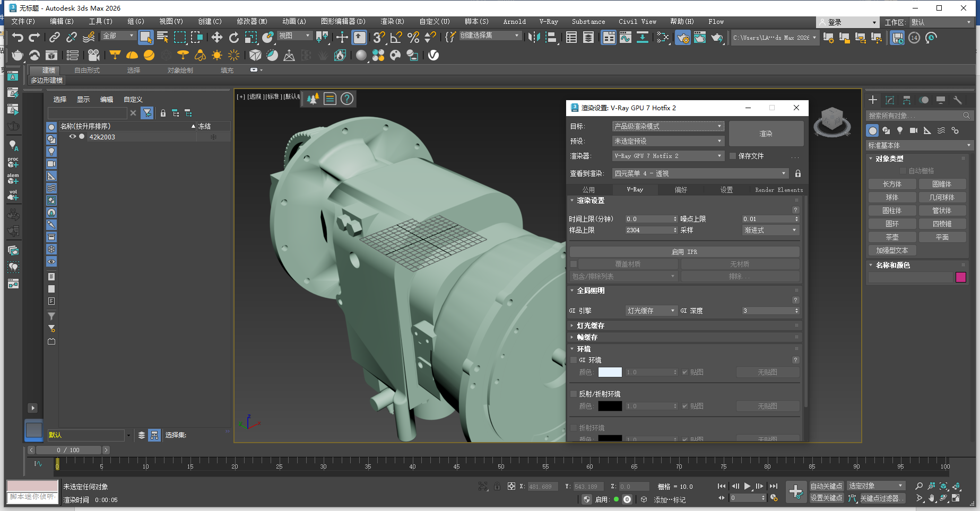Open the 渲染(R) menu
This screenshot has height=511, width=980.
coord(392,22)
